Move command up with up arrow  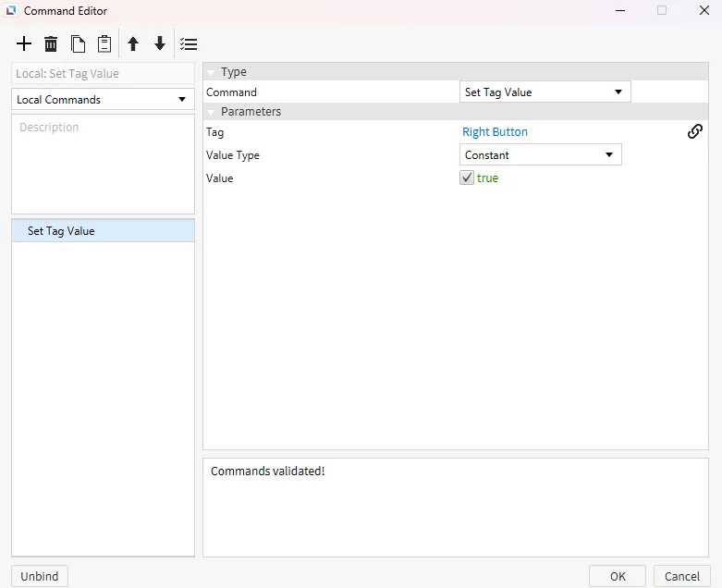coord(133,44)
